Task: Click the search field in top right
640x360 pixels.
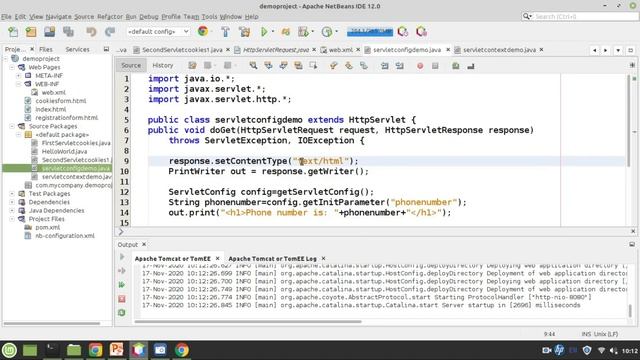Action: 584,16
